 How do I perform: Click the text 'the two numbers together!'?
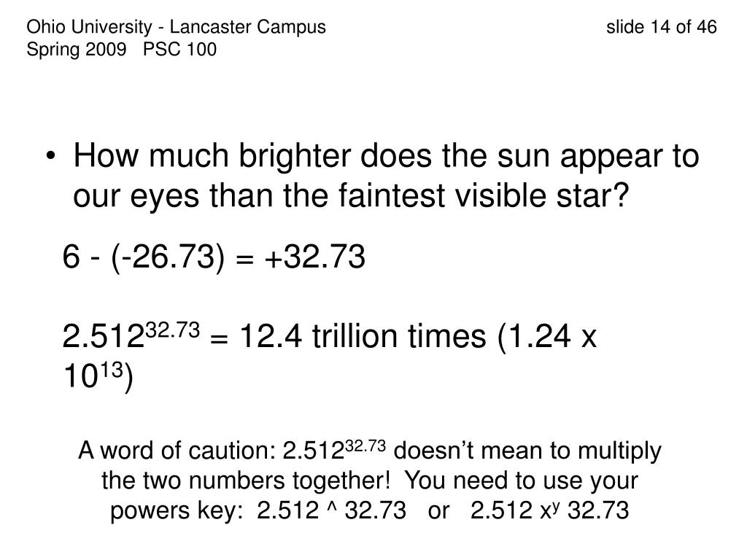(246, 480)
